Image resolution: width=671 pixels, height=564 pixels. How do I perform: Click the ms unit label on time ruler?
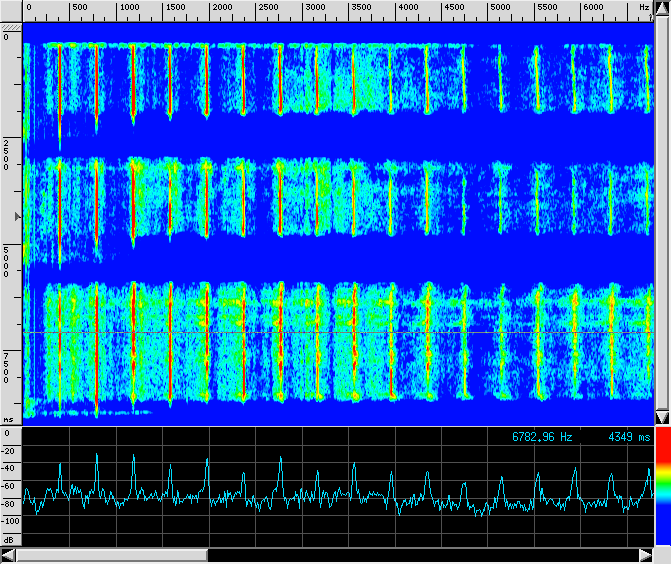pos(8,419)
